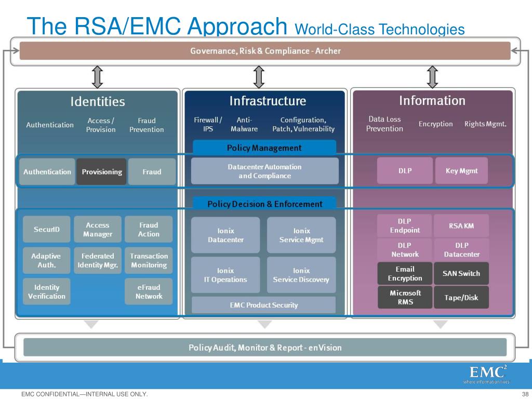Image resolution: width=532 pixels, height=399 pixels.
Task: Click the EMC Confidential footer text
Action: [x=85, y=394]
